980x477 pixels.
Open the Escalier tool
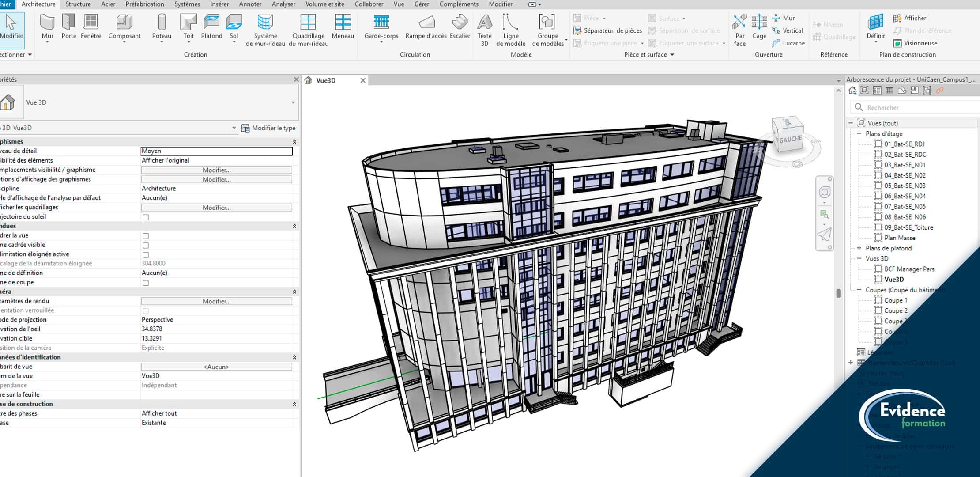(x=460, y=26)
